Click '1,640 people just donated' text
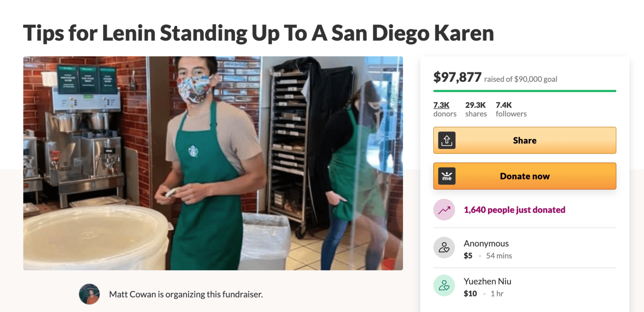Image resolution: width=644 pixels, height=312 pixels. tap(514, 210)
